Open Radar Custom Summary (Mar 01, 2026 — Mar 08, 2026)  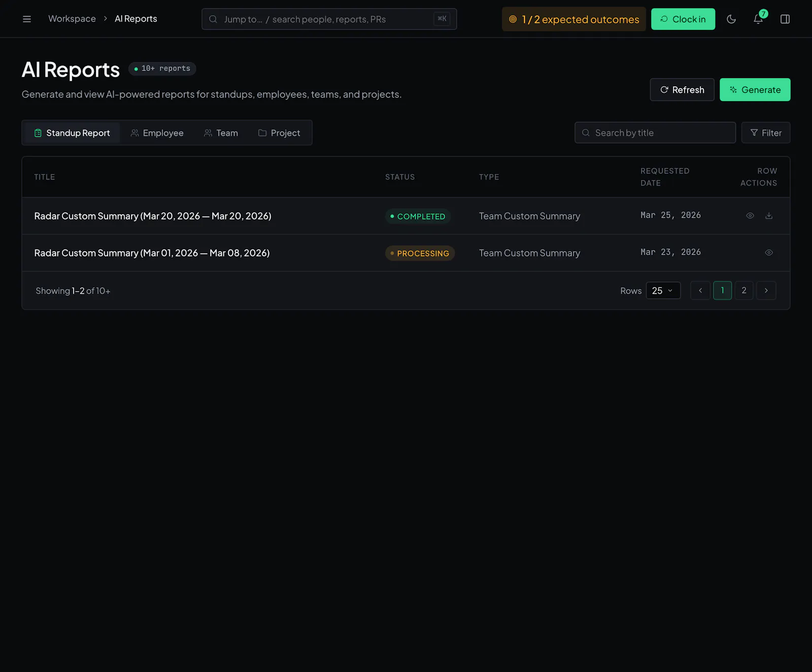click(152, 253)
